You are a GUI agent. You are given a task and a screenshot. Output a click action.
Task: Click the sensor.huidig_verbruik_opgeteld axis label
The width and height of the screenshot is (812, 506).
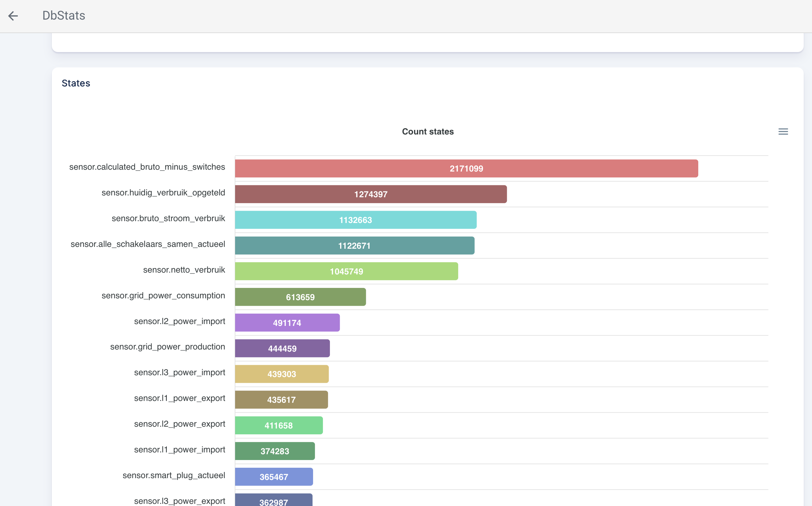[x=163, y=192]
